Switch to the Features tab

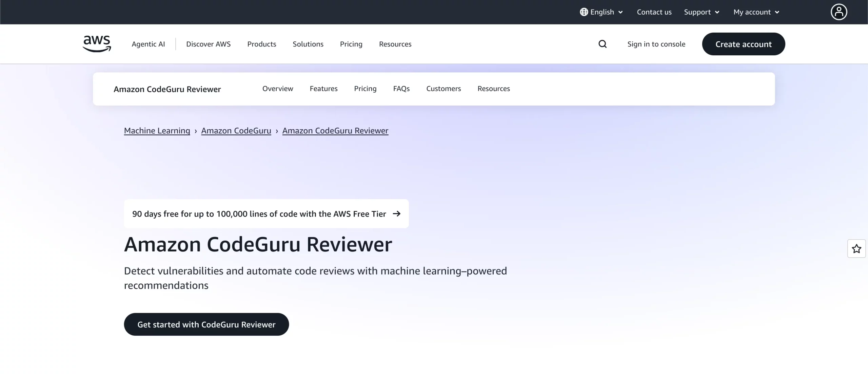pos(323,89)
